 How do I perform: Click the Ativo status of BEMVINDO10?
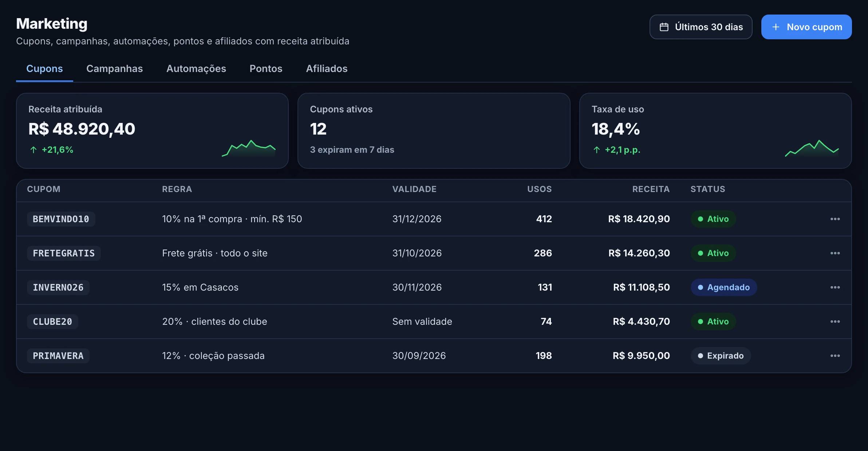pos(713,219)
